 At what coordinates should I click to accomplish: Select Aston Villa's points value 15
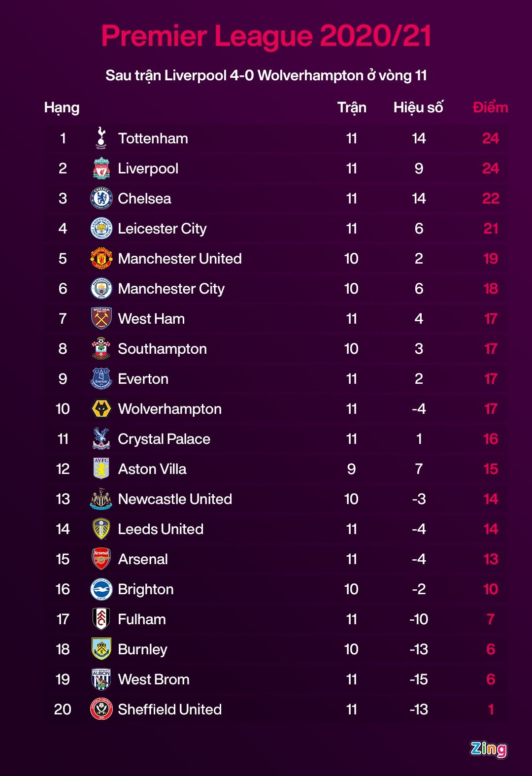(x=491, y=469)
